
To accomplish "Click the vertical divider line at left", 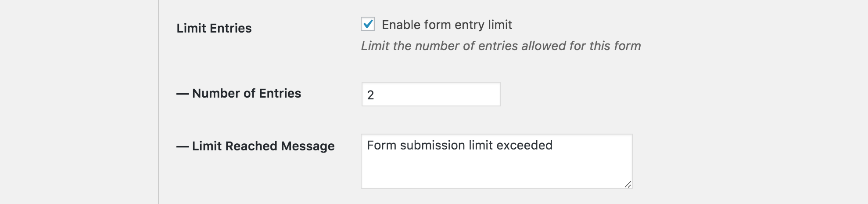I will (x=158, y=102).
